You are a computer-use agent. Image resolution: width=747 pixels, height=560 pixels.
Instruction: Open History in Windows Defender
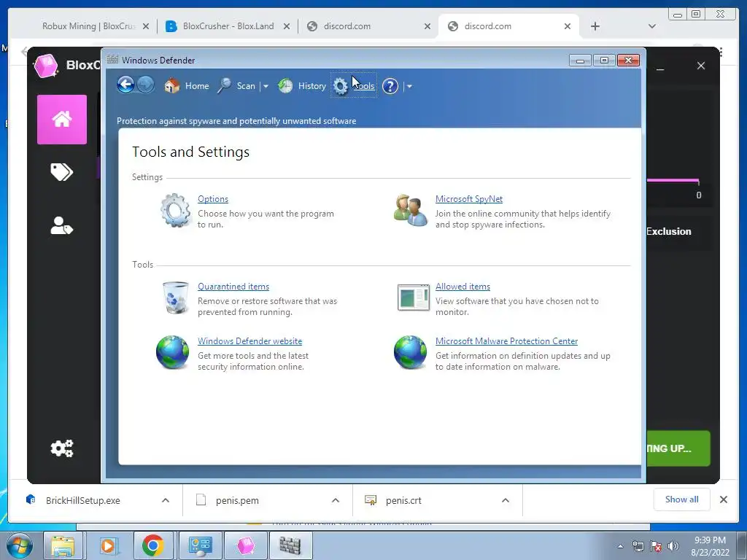302,86
